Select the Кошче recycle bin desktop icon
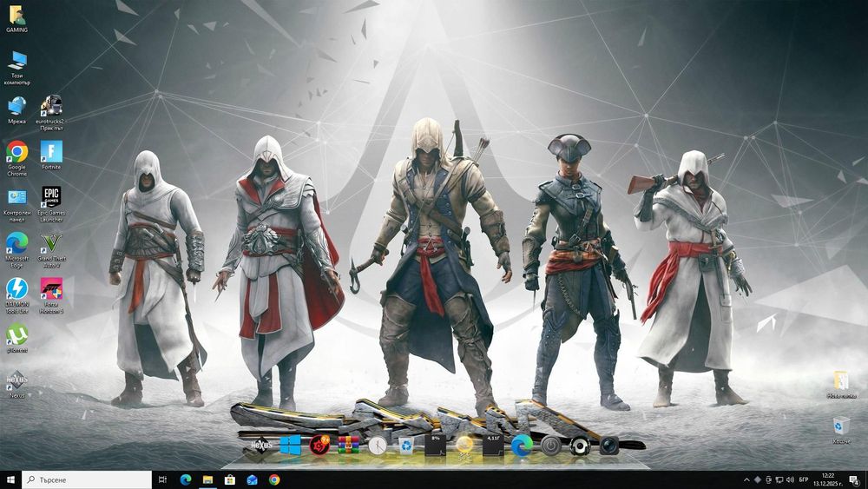The height and width of the screenshot is (489, 868). coord(841,430)
